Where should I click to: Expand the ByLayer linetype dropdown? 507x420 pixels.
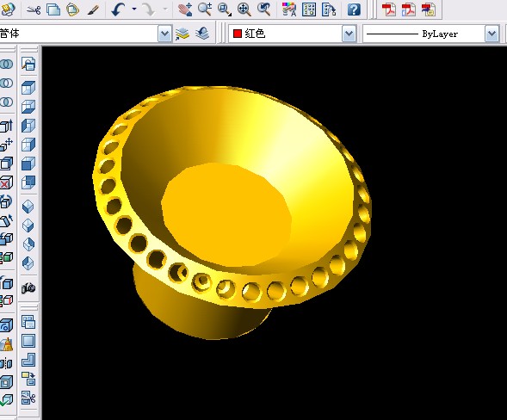pos(492,34)
